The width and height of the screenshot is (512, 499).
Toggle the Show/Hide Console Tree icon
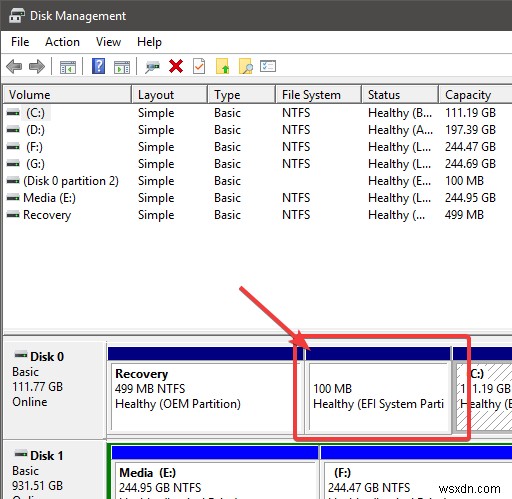68,67
